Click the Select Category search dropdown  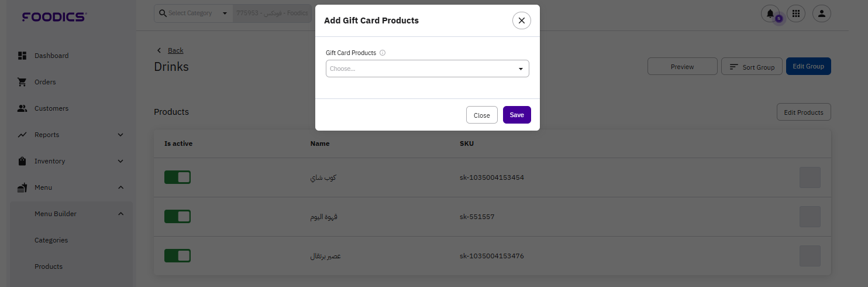point(193,13)
